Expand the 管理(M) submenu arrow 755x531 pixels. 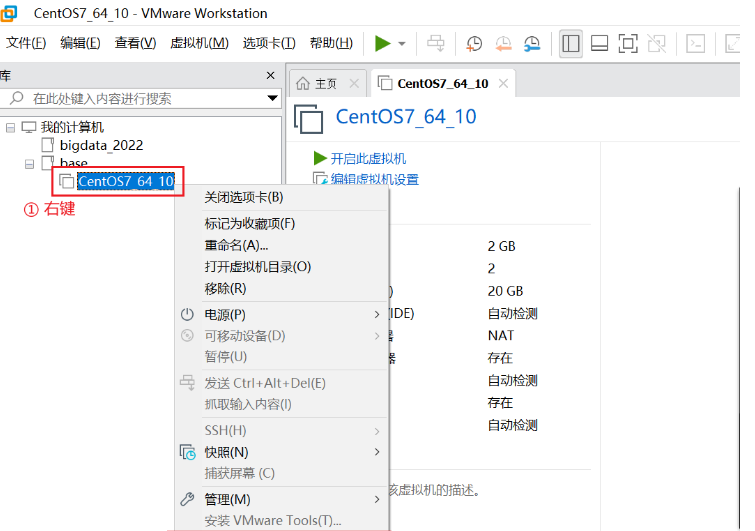(377, 500)
